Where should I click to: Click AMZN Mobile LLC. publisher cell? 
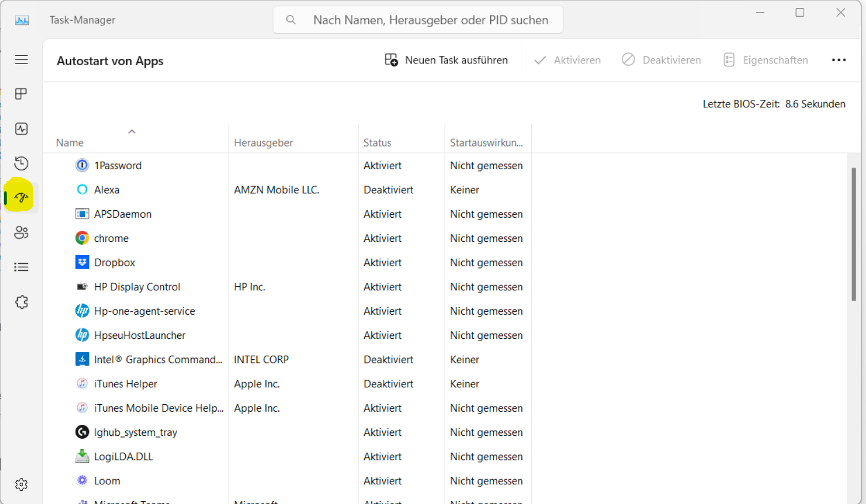tap(277, 190)
